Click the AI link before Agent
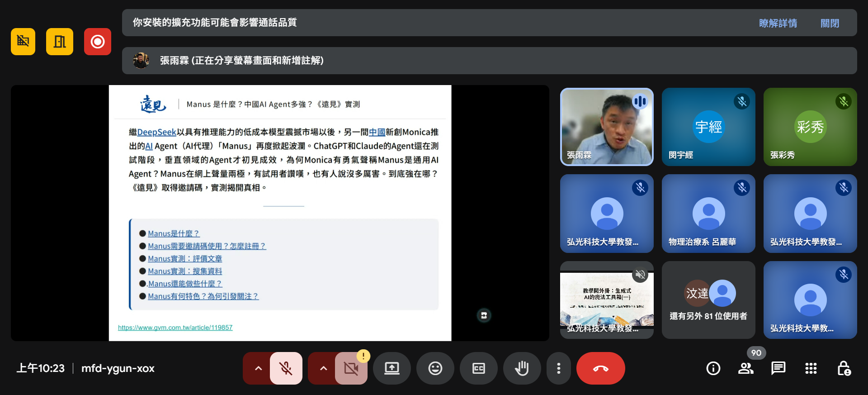Screen dimensions: 868x395 coord(149,146)
